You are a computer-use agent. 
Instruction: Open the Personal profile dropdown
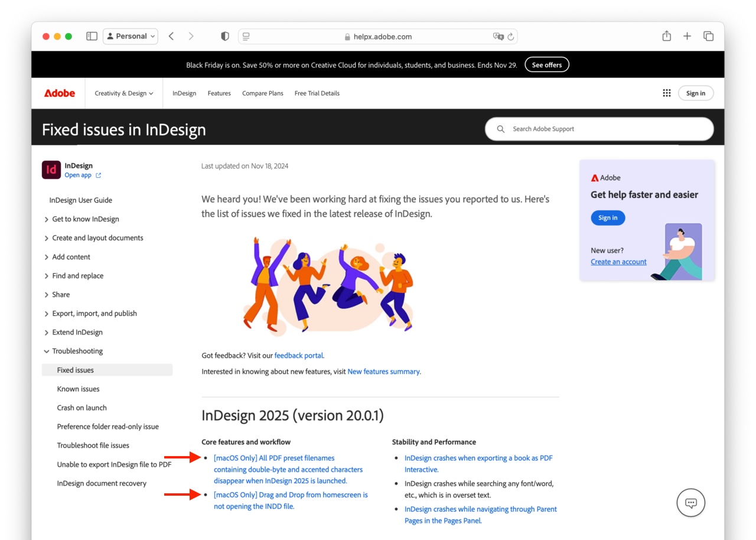point(131,36)
